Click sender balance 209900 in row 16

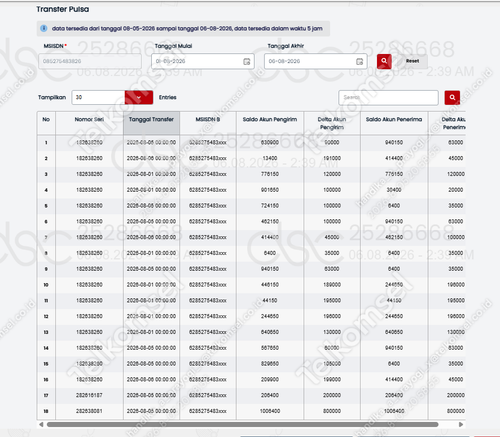pyautogui.click(x=270, y=379)
